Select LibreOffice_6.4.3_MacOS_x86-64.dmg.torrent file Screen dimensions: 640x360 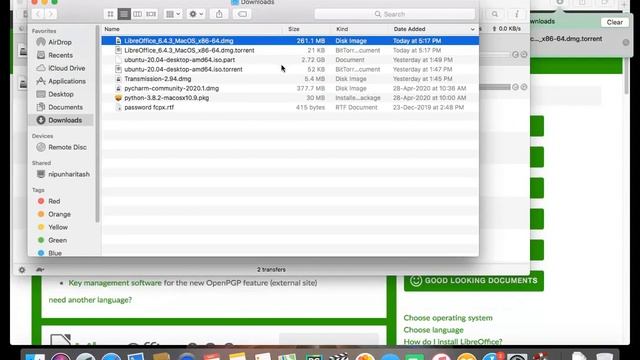(x=290, y=50)
